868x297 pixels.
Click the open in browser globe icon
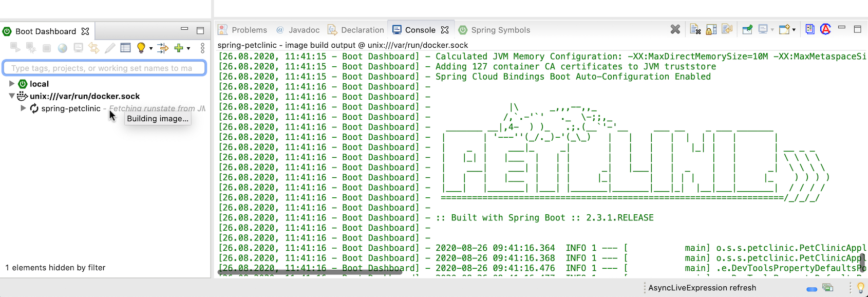click(x=62, y=48)
